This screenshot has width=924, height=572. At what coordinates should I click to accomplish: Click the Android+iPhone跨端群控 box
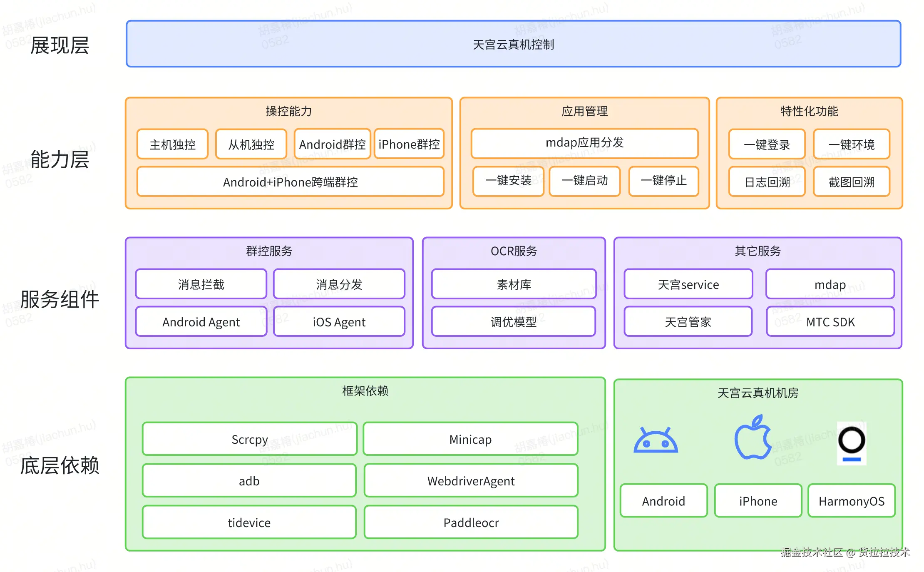(290, 182)
